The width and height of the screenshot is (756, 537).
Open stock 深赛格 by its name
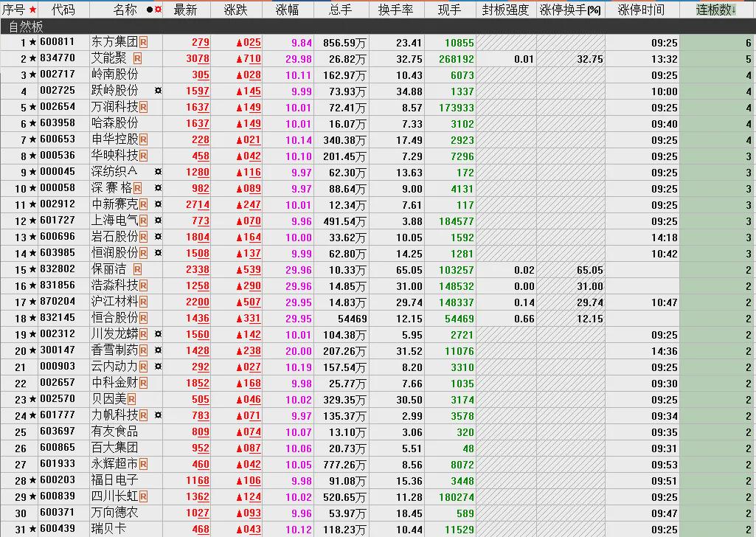click(112, 189)
